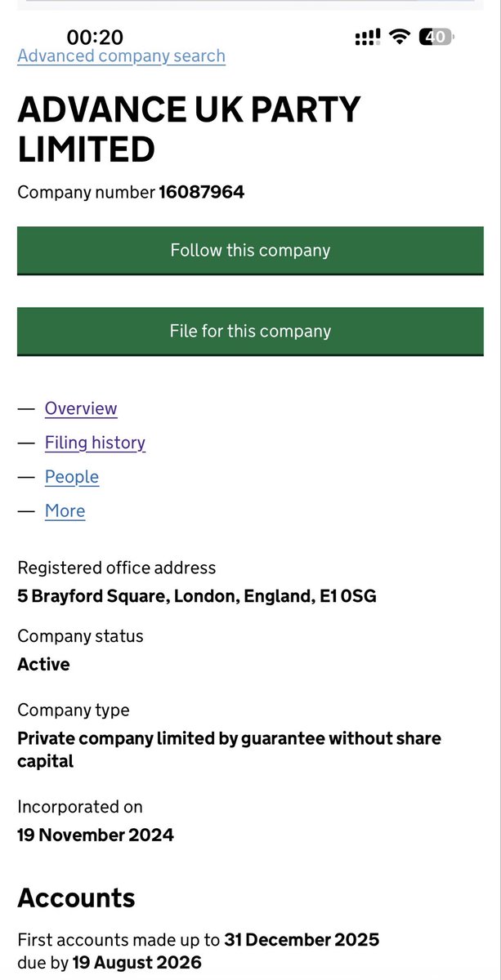Click the 31 December 2025 accounts date
The height and width of the screenshot is (980, 501).
tap(302, 940)
